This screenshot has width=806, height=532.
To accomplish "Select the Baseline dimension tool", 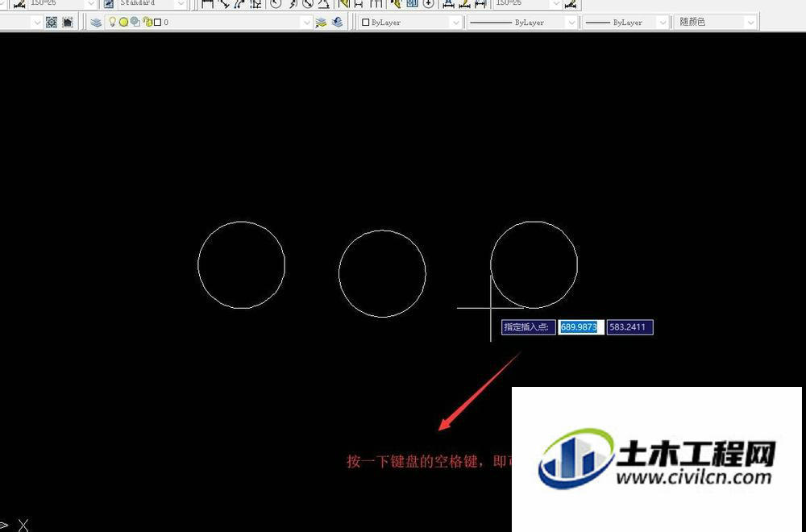I will (359, 4).
